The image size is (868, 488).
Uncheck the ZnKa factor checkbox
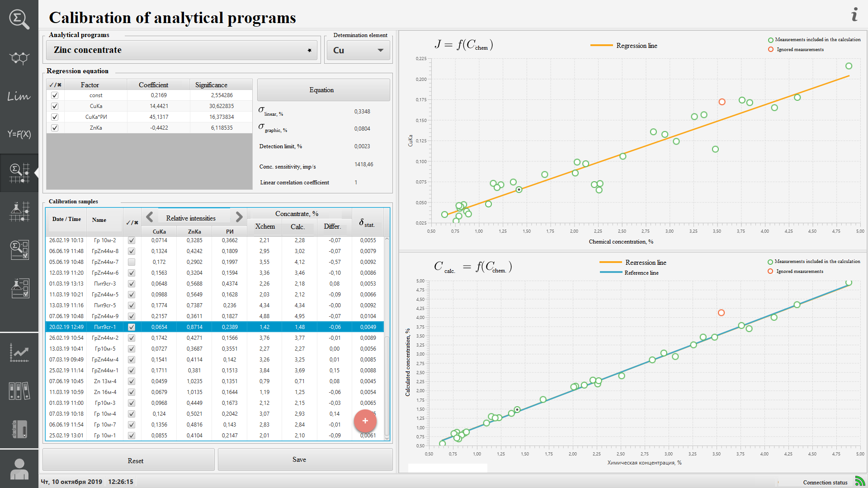[x=55, y=128]
